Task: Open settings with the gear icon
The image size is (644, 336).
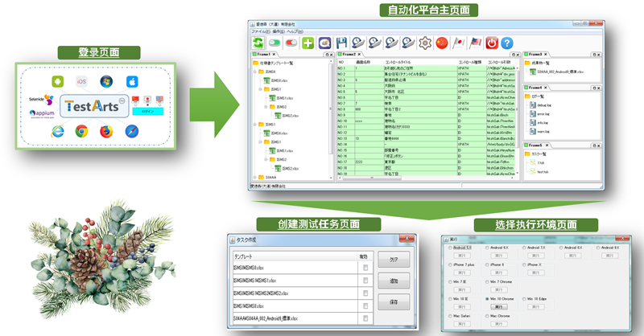Action: 424,42
